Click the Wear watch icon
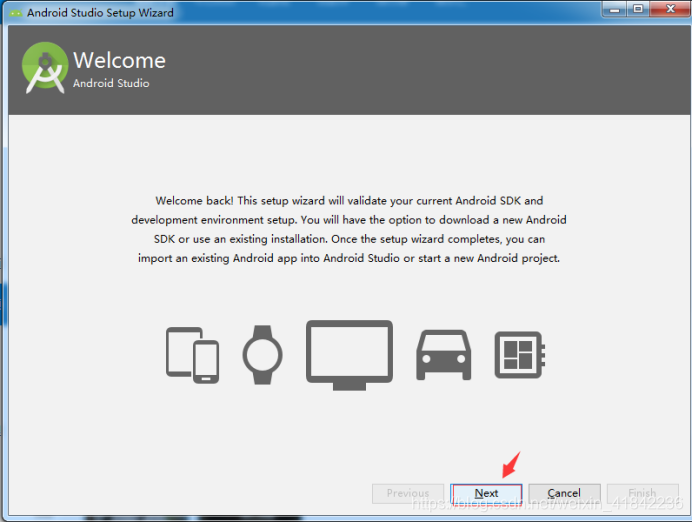Viewport: 693px width, 522px height. click(263, 355)
